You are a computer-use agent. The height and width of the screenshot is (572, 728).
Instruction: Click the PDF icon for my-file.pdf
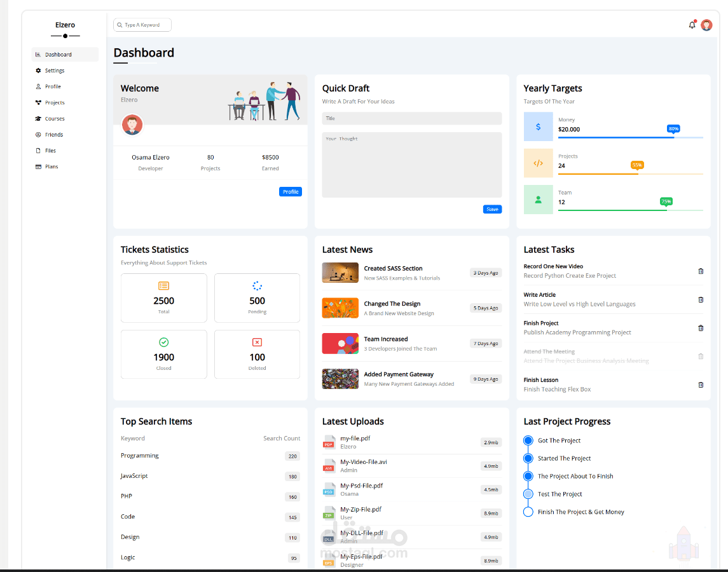[x=329, y=442]
